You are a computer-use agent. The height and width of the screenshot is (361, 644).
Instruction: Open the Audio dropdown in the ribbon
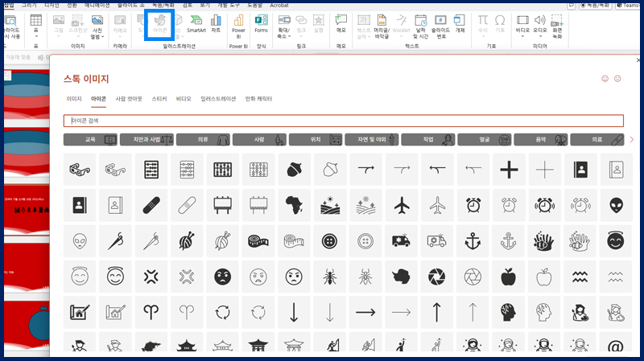pyautogui.click(x=539, y=27)
